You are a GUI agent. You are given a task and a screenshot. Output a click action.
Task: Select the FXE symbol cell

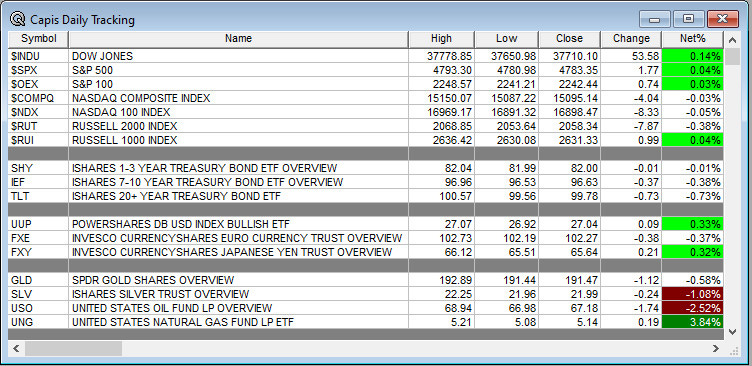(x=38, y=238)
